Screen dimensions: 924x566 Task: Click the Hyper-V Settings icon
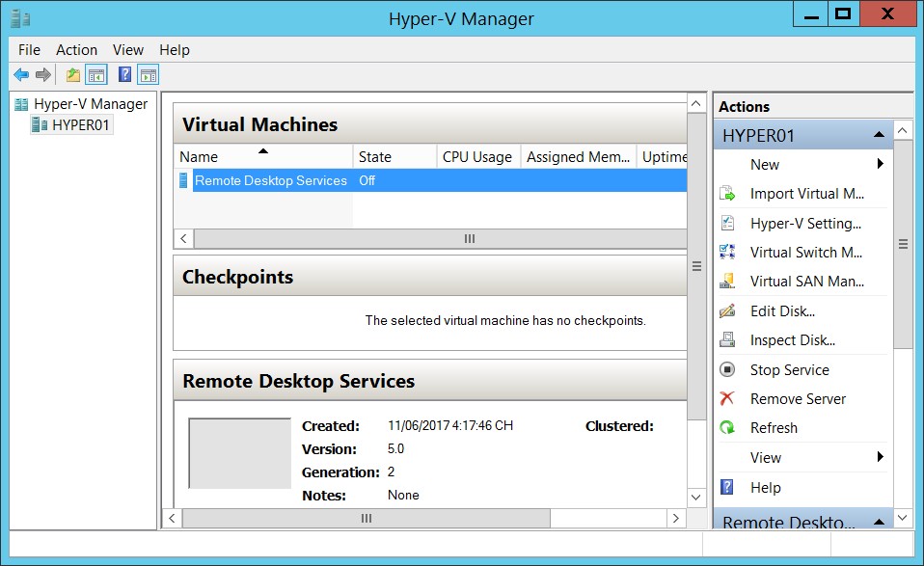727,223
